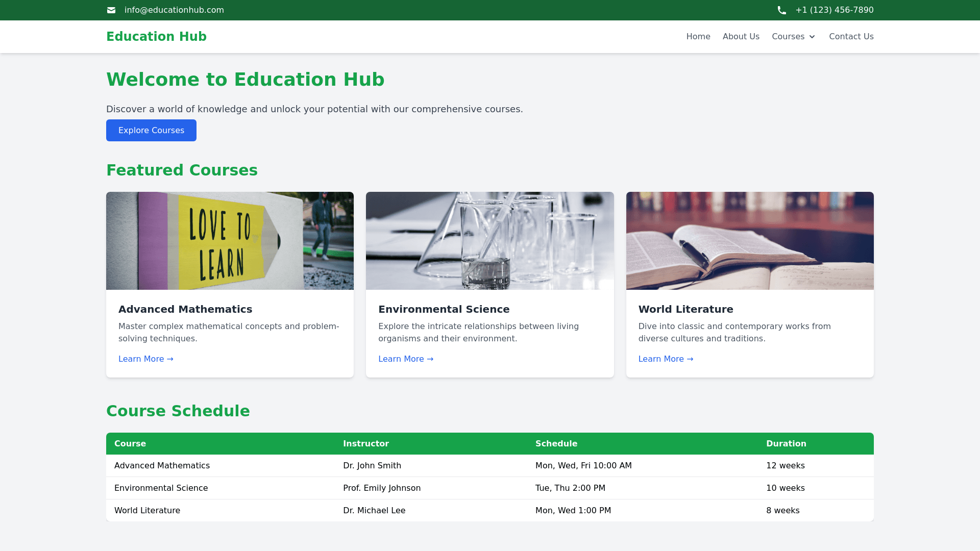Click the Love to Learn pencil image
The width and height of the screenshot is (980, 551).
pos(230,241)
